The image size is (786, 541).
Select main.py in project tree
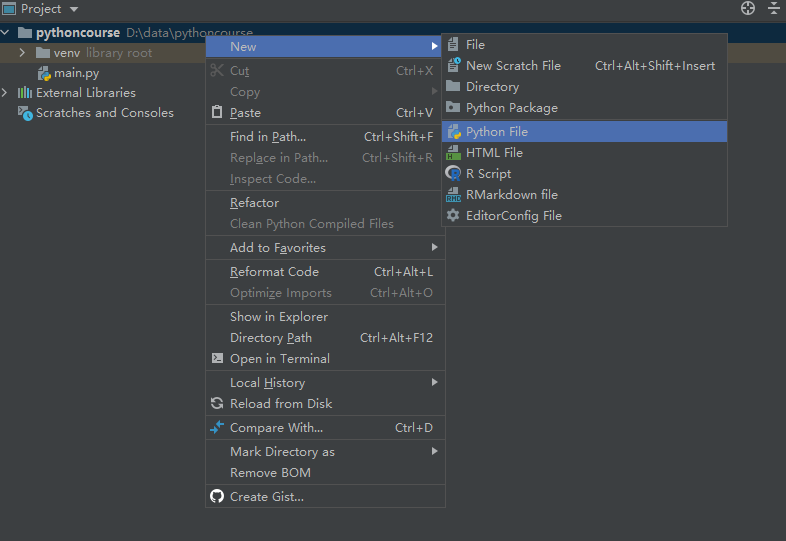pos(76,73)
